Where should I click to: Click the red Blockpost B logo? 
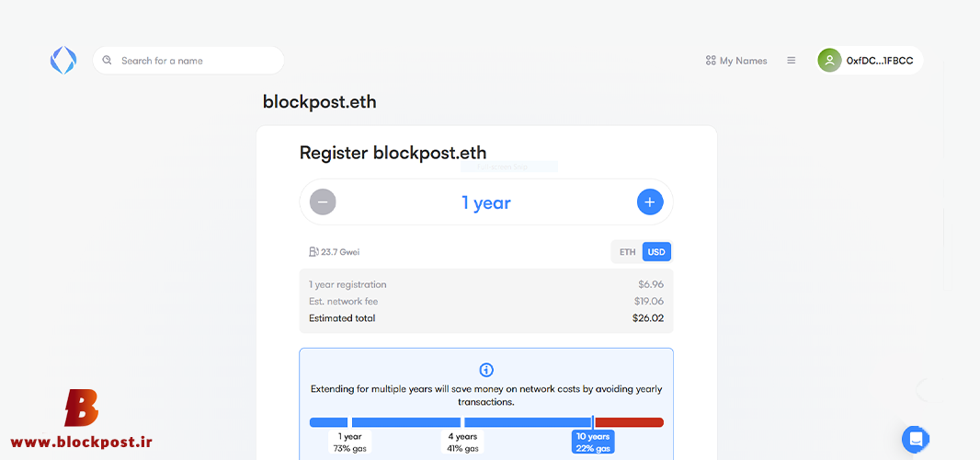click(81, 408)
